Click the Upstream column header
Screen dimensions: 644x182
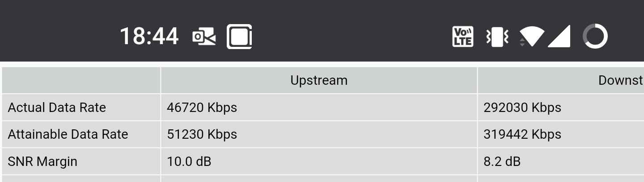point(318,80)
